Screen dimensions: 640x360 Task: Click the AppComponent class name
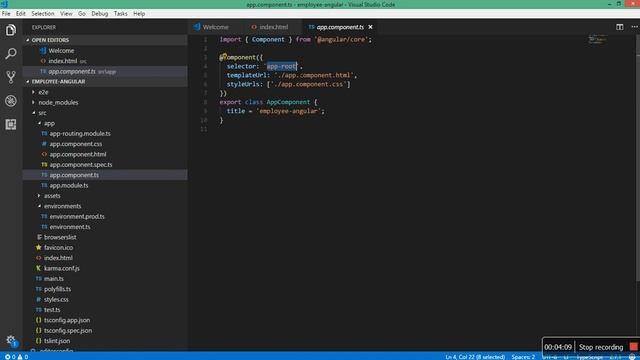(x=288, y=102)
